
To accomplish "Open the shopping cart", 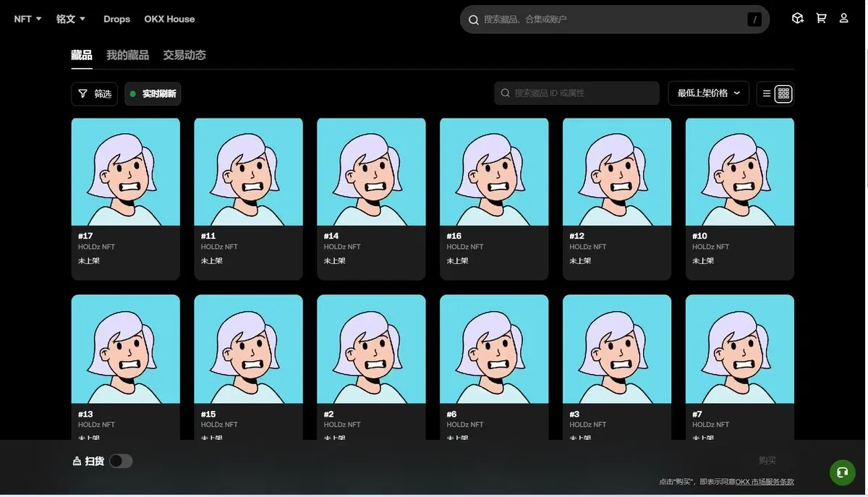I will [x=821, y=18].
